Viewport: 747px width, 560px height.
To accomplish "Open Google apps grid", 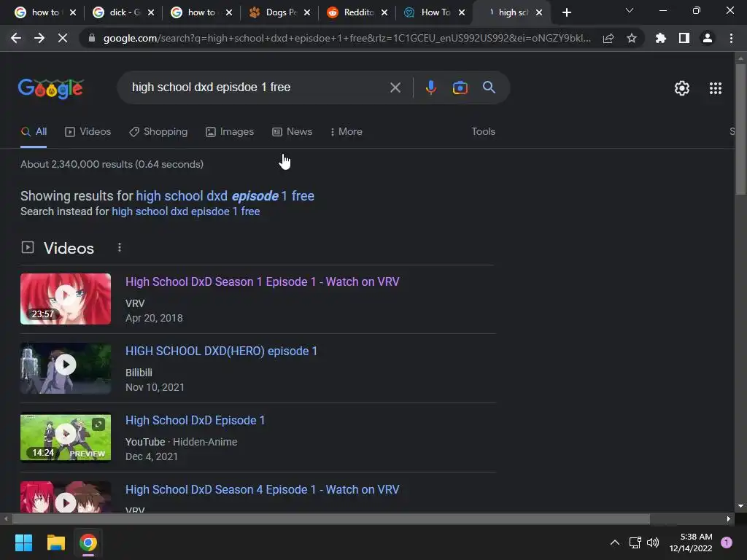I will [715, 88].
